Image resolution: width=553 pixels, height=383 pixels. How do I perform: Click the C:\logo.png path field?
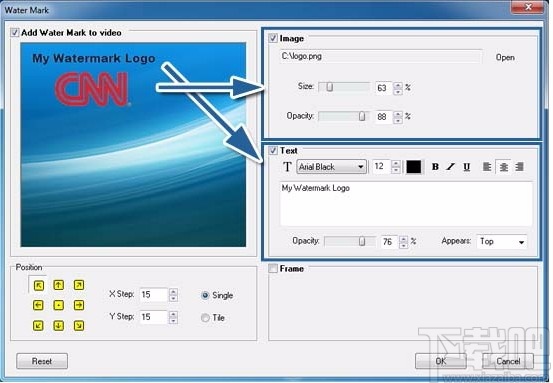pyautogui.click(x=381, y=56)
